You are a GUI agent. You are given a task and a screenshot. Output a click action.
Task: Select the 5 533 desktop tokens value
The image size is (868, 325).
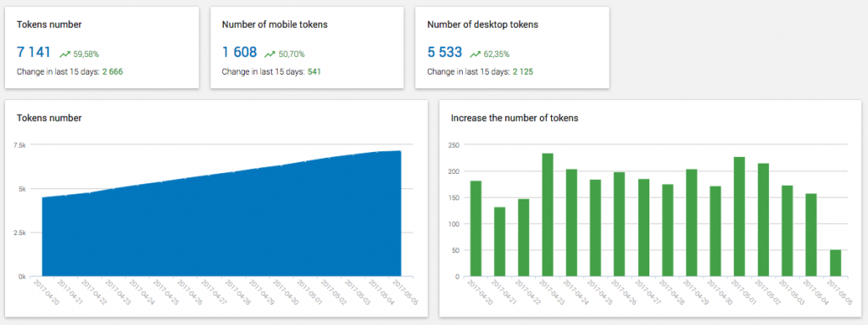444,52
